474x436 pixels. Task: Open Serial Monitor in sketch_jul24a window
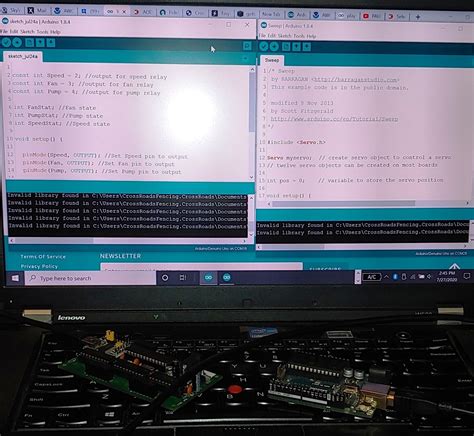pos(247,46)
